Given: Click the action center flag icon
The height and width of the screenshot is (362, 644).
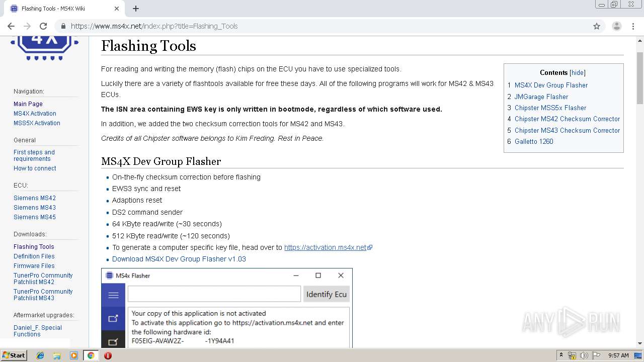Looking at the screenshot, I should [x=596, y=355].
